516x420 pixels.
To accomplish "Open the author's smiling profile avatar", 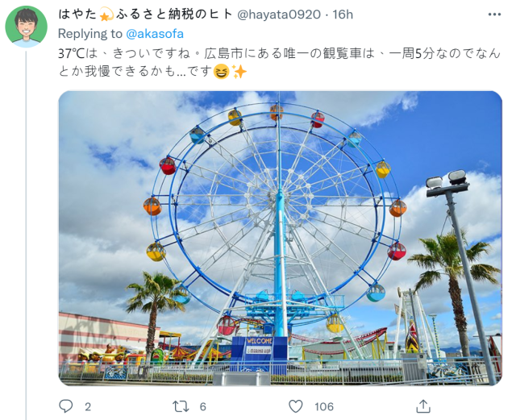I will (x=27, y=27).
